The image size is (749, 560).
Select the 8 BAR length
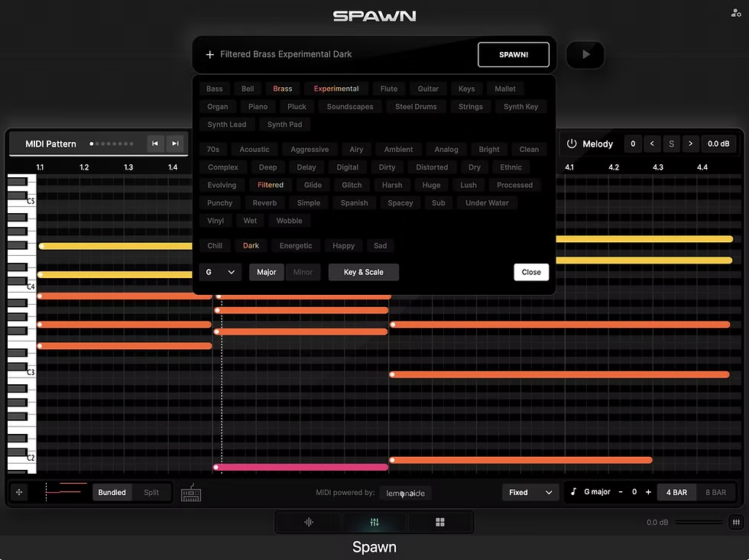(x=715, y=493)
